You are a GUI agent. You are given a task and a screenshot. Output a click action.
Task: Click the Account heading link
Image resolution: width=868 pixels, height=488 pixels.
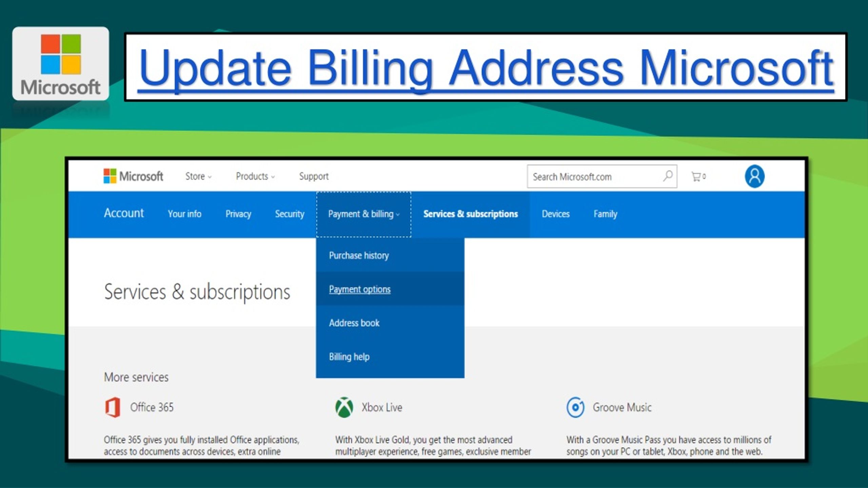124,213
